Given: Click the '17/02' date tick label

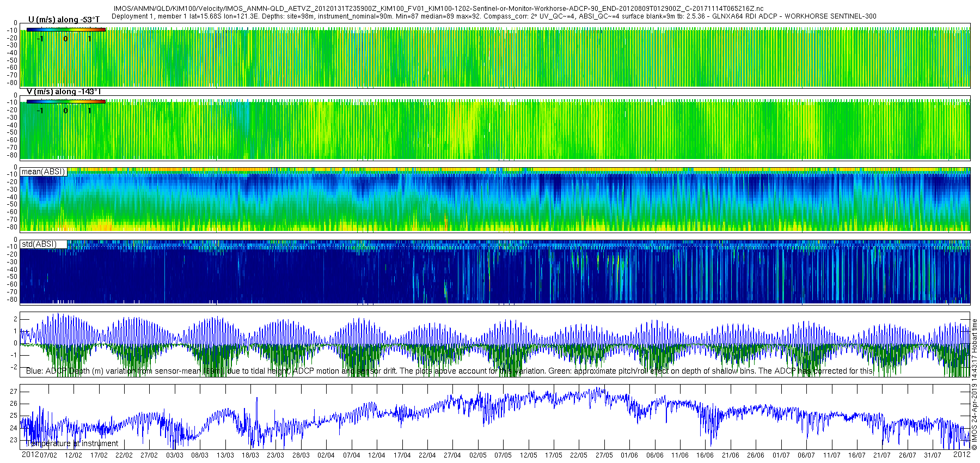Looking at the screenshot, I should click(99, 455).
